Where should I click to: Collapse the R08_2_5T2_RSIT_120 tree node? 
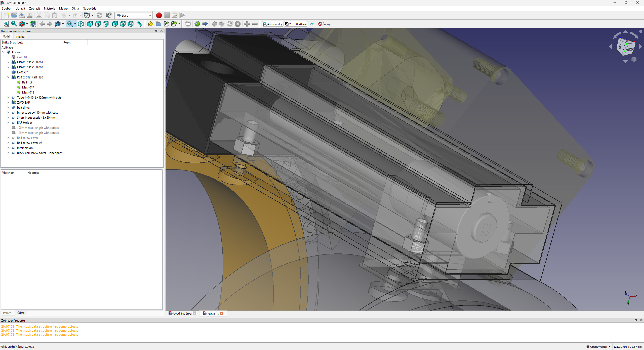click(x=8, y=77)
